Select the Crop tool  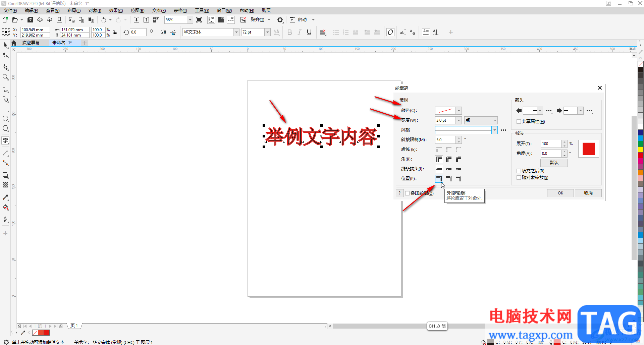(5, 67)
